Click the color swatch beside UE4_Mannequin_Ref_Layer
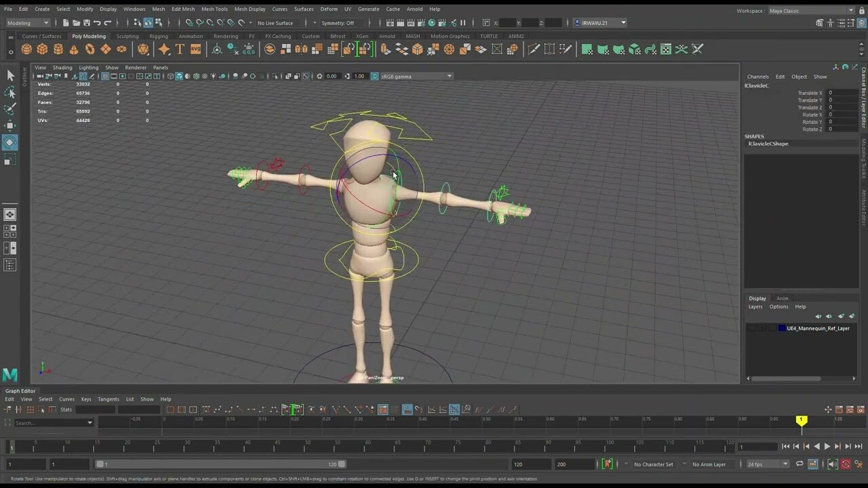 781,328
